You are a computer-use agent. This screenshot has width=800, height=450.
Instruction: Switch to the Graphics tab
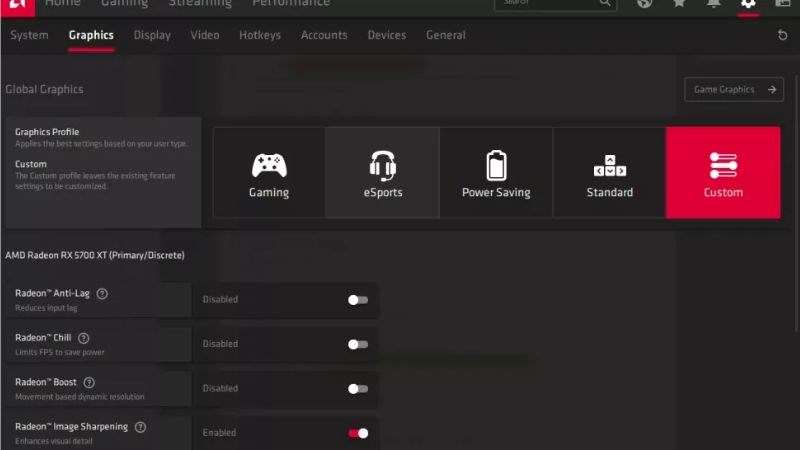[x=91, y=35]
